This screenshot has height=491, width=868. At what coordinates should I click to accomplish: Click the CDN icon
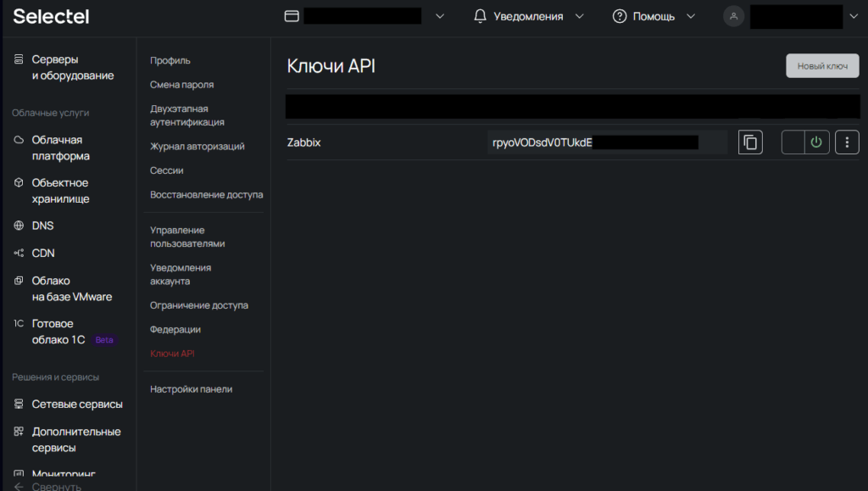pyautogui.click(x=19, y=253)
